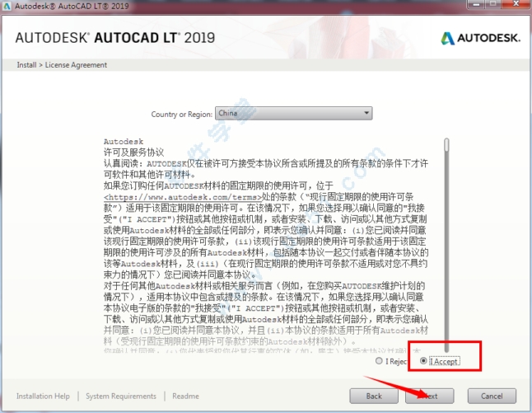
Task: Click the Autodesk logo in the header
Action: [x=480, y=38]
